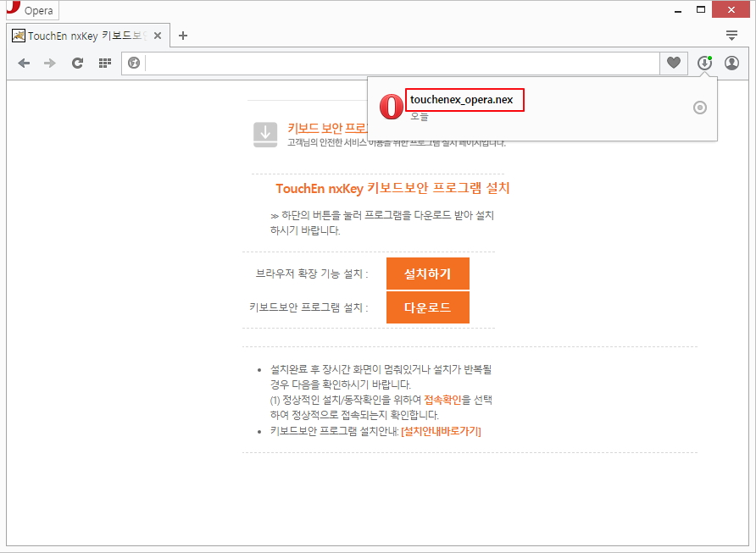
Task: Click the orange 설치하기 button
Action: 428,274
